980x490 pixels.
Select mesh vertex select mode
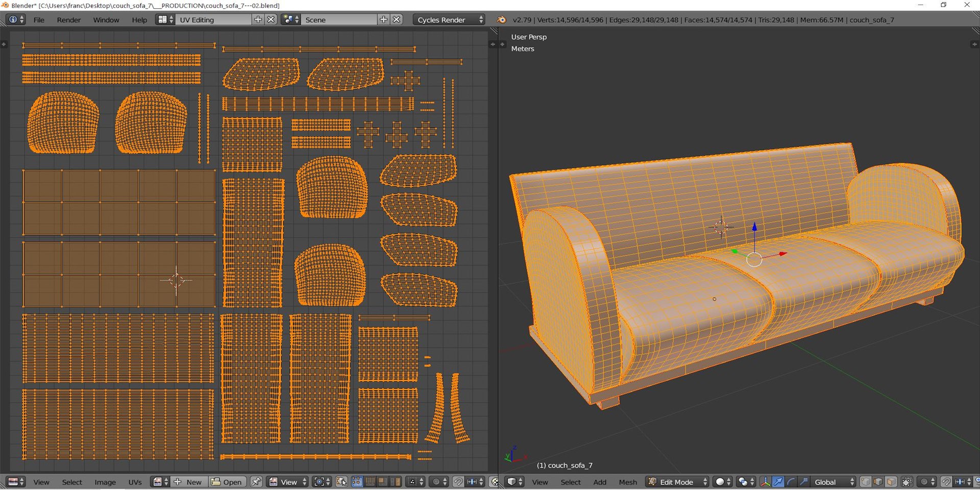[866, 482]
